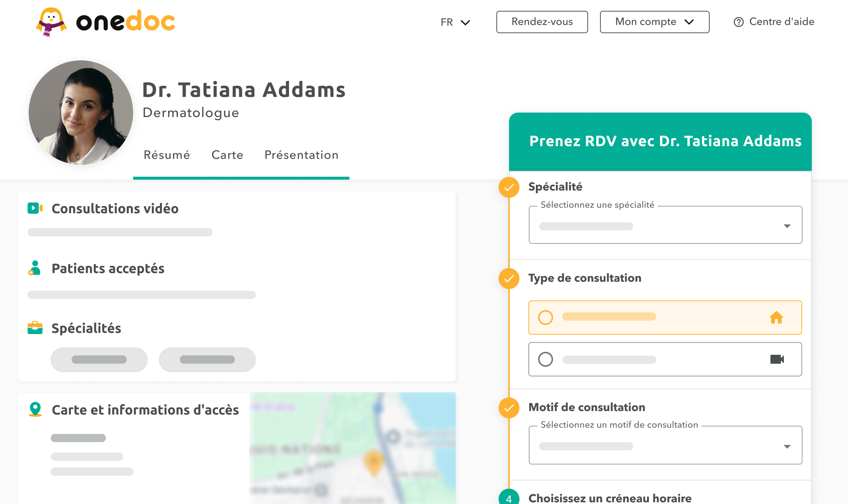Open the FR language dropdown
The width and height of the screenshot is (848, 504).
point(455,22)
